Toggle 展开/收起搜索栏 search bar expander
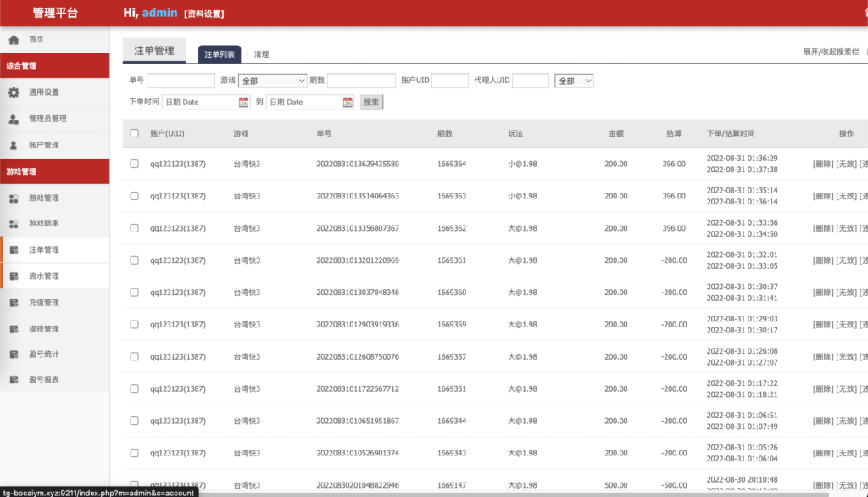The image size is (868, 497). [x=830, y=53]
